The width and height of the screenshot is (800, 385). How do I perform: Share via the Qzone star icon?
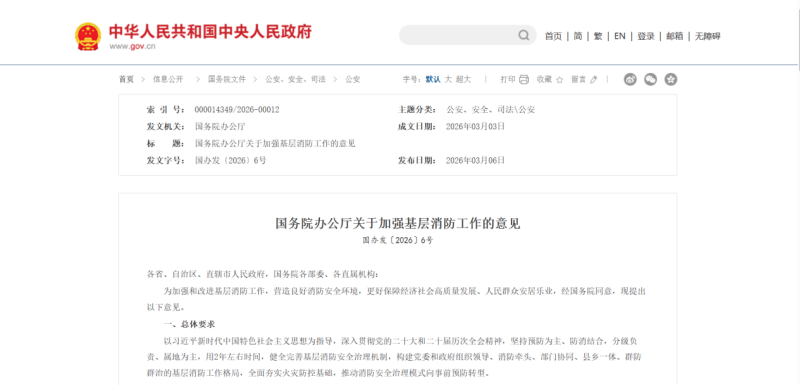coord(671,80)
